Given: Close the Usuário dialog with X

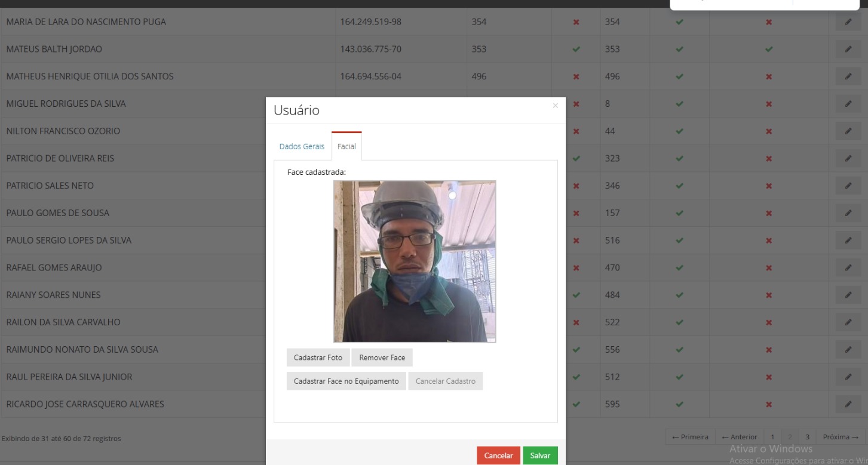Looking at the screenshot, I should pos(555,106).
